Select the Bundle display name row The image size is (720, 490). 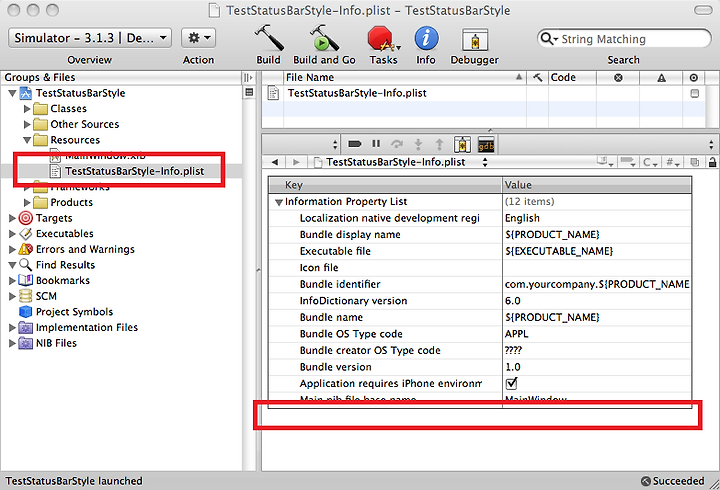(x=480, y=235)
